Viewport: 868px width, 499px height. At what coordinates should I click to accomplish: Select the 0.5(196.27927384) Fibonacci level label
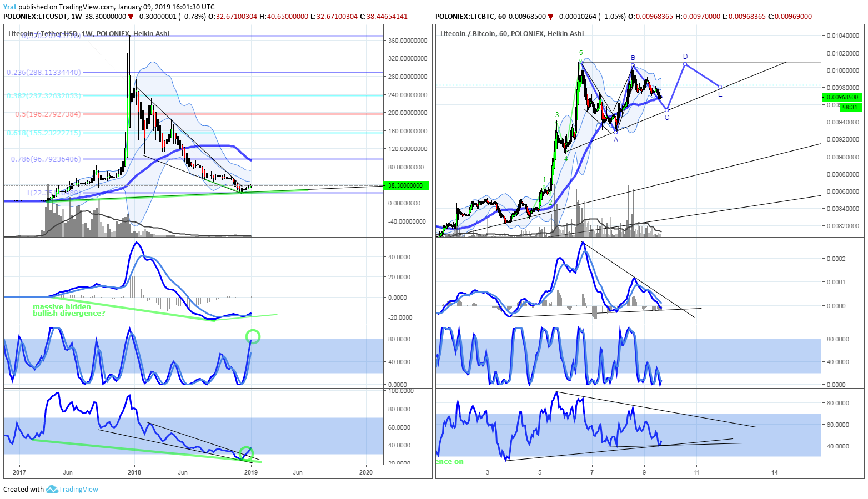[x=48, y=114]
